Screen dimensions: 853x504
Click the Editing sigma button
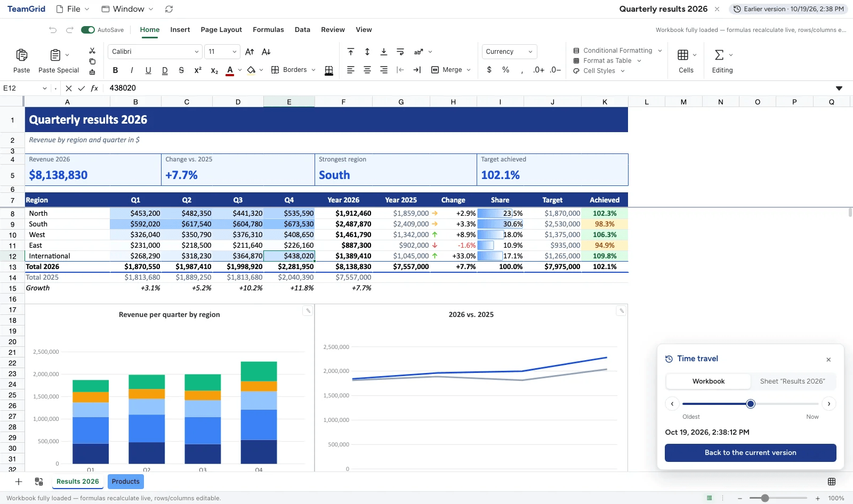[722, 61]
